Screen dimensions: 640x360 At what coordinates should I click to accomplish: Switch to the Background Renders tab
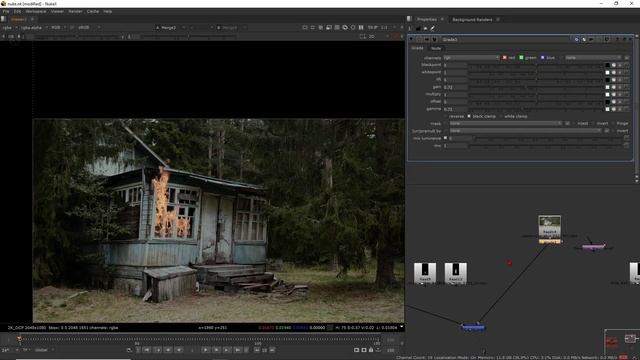[x=472, y=19]
